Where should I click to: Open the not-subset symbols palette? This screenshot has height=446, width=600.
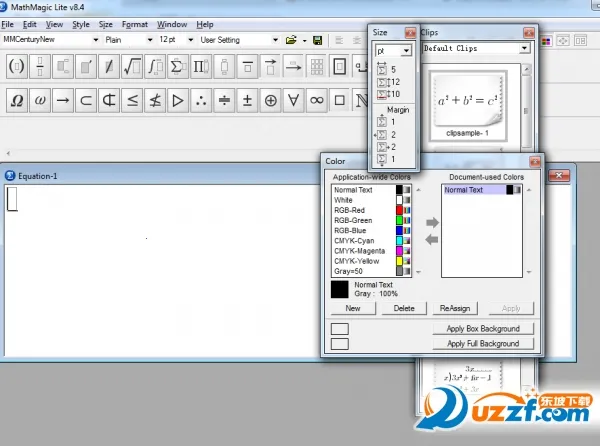point(109,101)
